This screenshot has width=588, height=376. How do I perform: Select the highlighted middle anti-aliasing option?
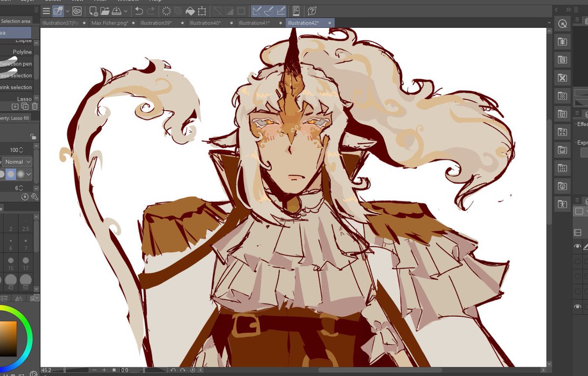point(11,174)
